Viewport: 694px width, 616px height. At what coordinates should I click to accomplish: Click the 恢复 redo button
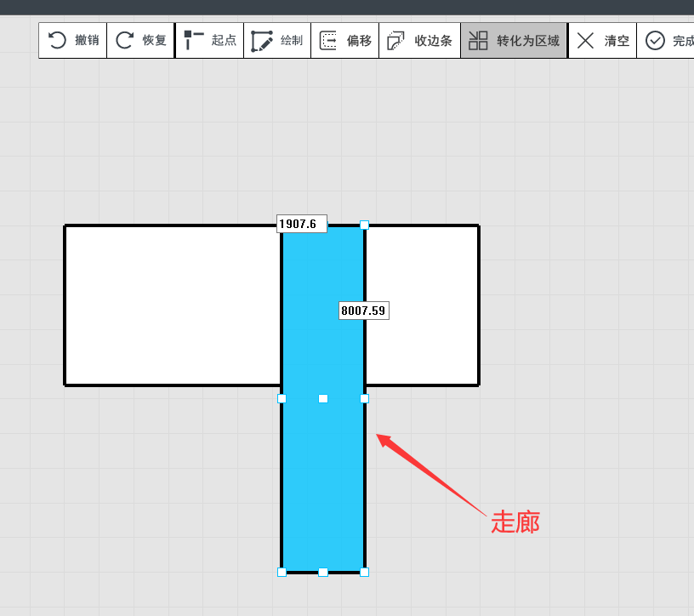pyautogui.click(x=140, y=40)
